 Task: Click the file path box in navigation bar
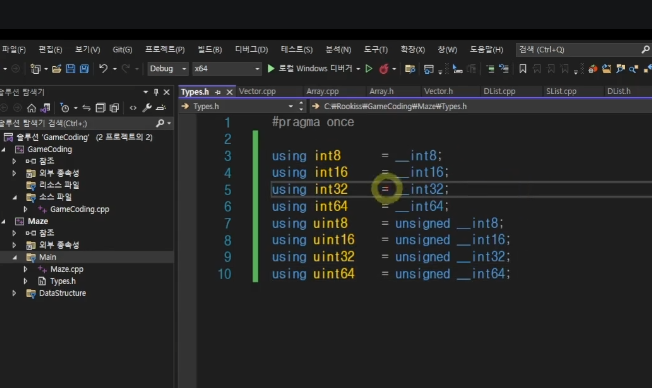point(480,106)
